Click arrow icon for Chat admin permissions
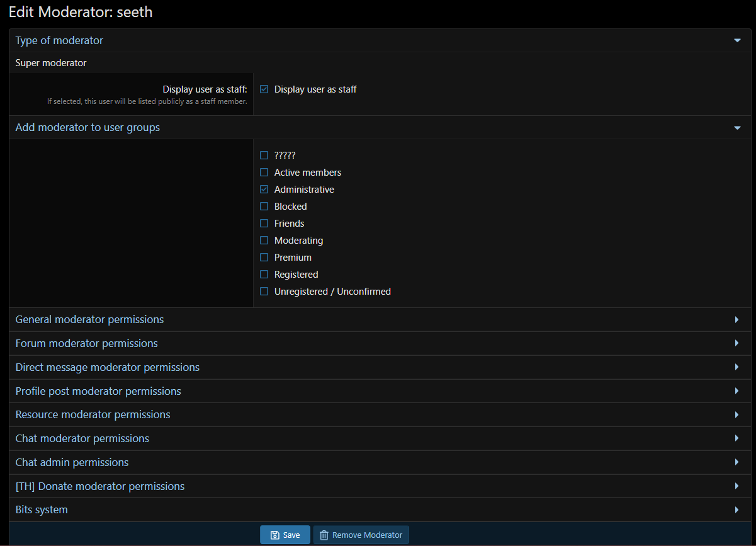This screenshot has height=546, width=756. pos(736,462)
